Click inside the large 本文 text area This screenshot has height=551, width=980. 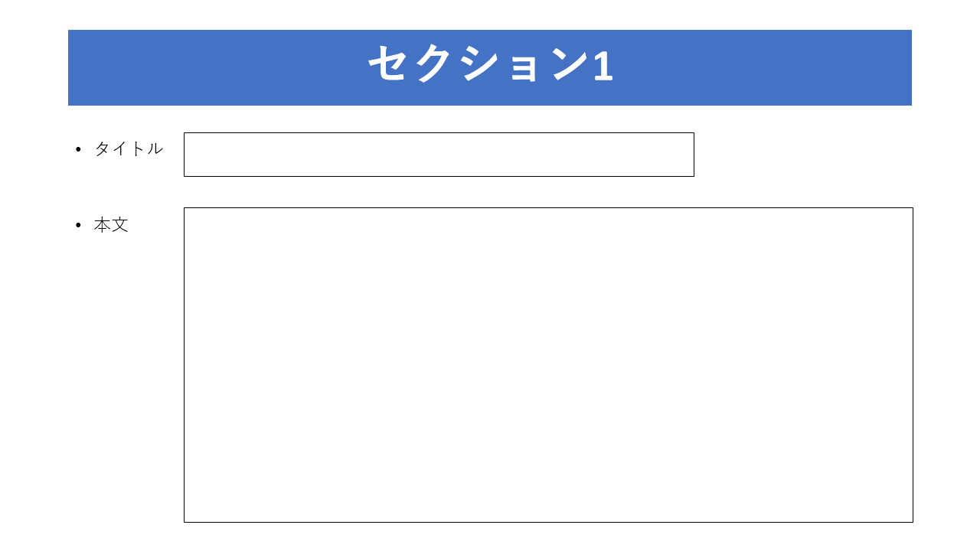click(548, 365)
